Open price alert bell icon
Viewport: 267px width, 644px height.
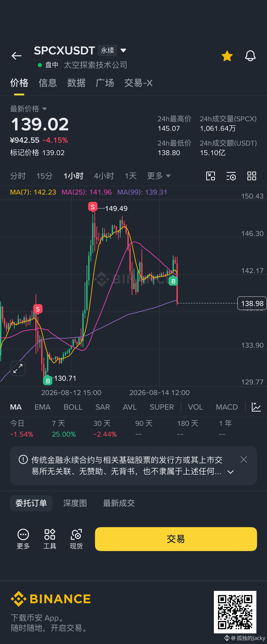(x=250, y=56)
